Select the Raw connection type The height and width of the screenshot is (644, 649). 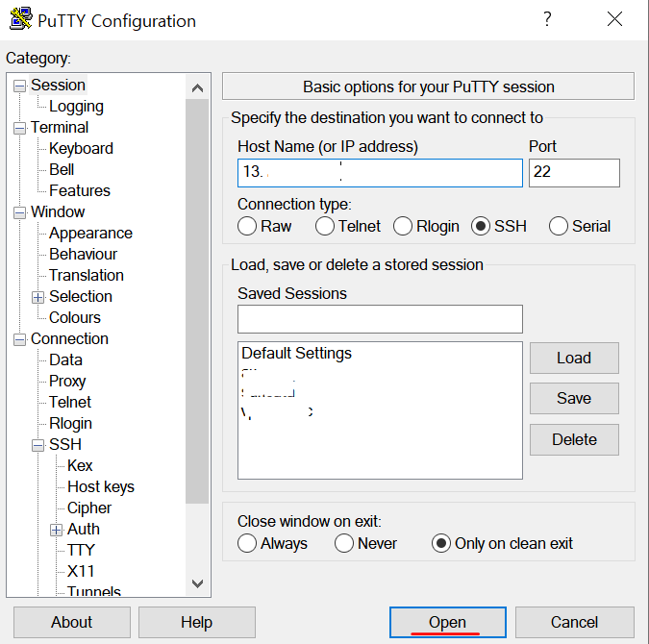click(x=247, y=226)
